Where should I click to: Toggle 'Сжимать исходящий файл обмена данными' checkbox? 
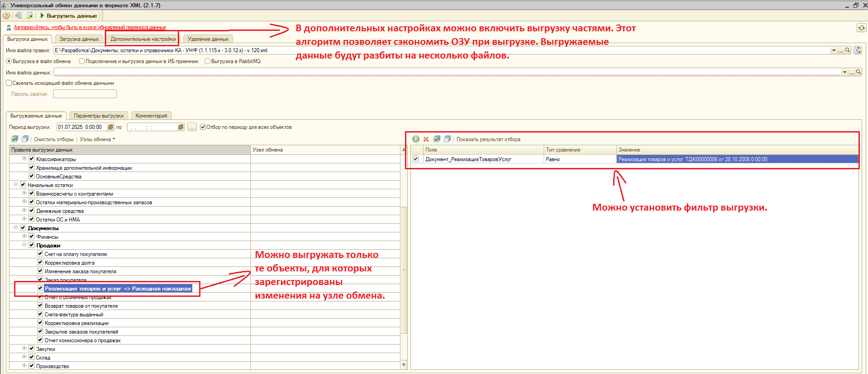[9, 83]
